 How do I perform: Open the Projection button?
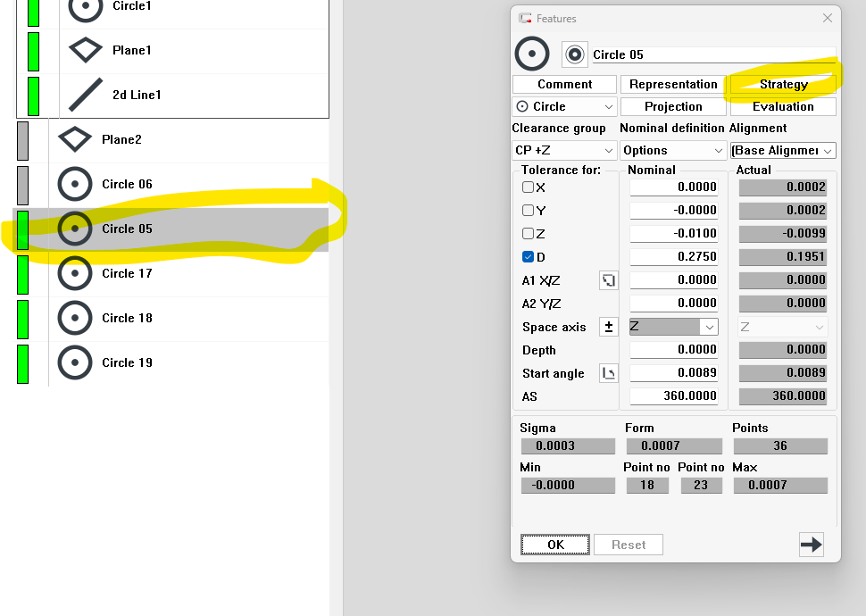(673, 106)
